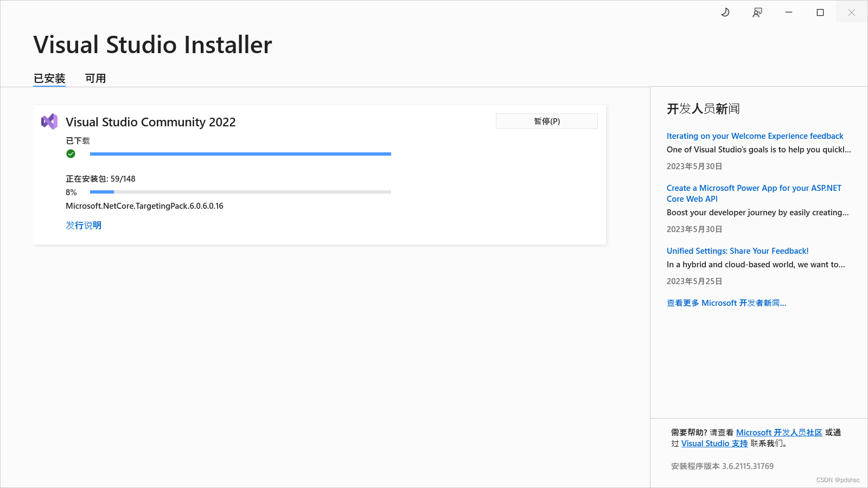Viewport: 868px width, 488px height.
Task: Switch to the 已安装 tab
Action: 49,79
